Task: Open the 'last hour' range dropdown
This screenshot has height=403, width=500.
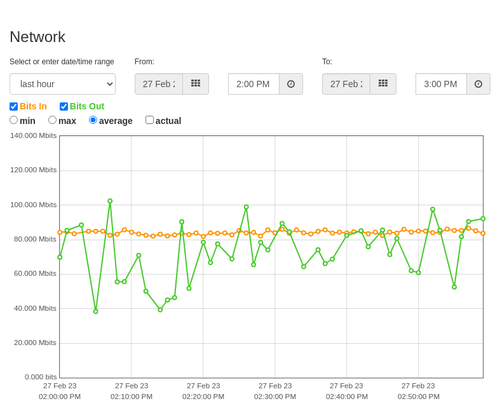Action: pyautogui.click(x=63, y=84)
